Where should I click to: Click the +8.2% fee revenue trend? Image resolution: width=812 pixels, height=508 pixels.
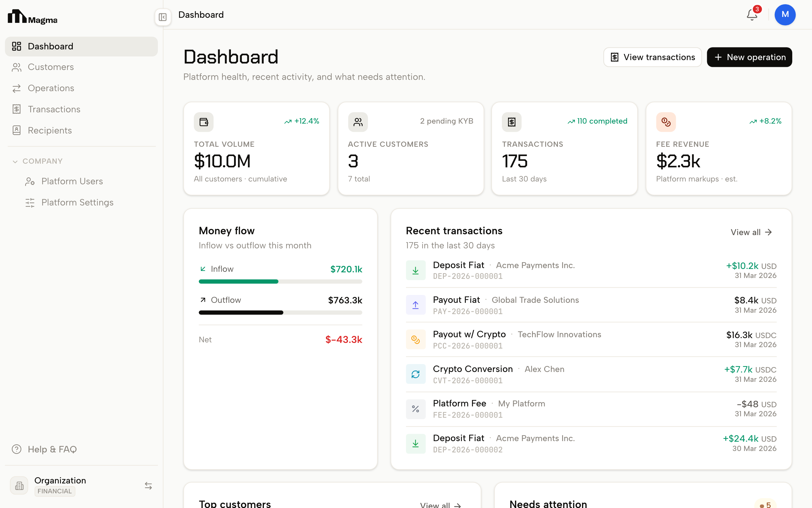pos(765,121)
